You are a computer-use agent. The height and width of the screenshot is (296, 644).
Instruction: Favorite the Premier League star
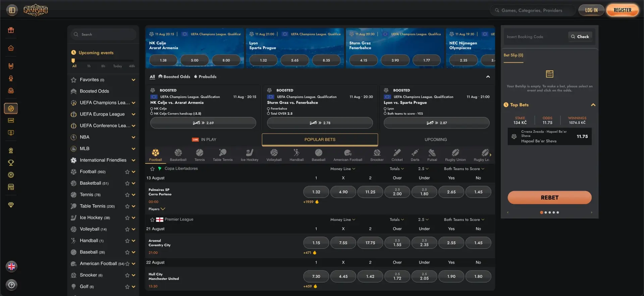(152, 220)
